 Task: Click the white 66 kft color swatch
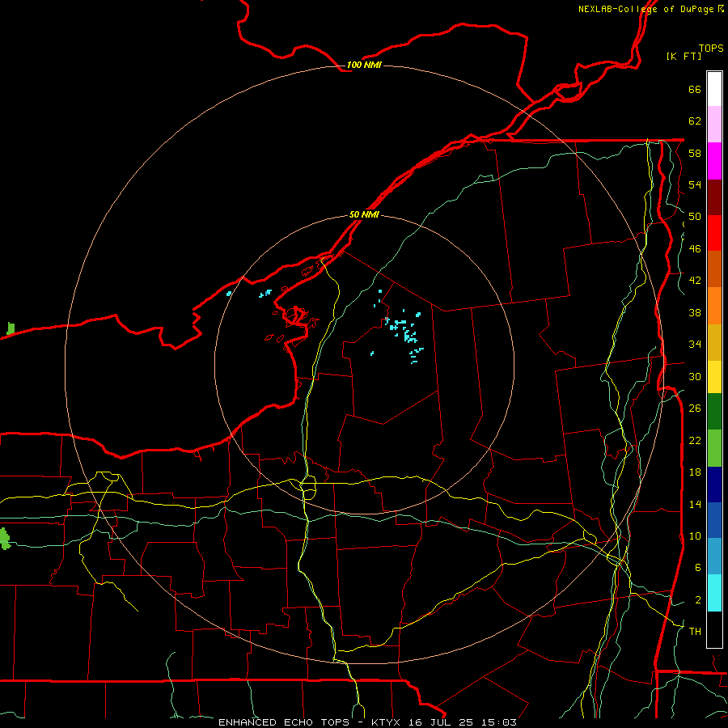(714, 89)
